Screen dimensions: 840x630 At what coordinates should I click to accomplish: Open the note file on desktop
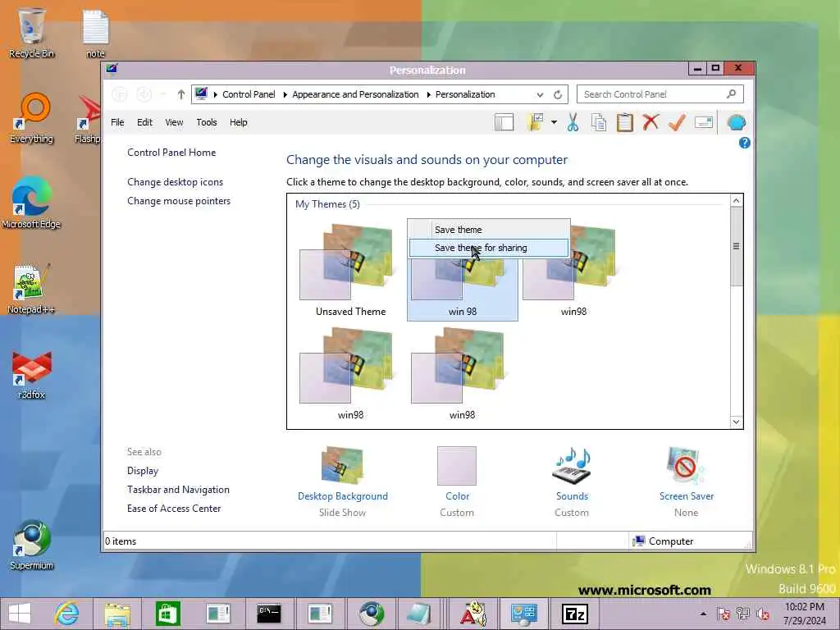95,32
